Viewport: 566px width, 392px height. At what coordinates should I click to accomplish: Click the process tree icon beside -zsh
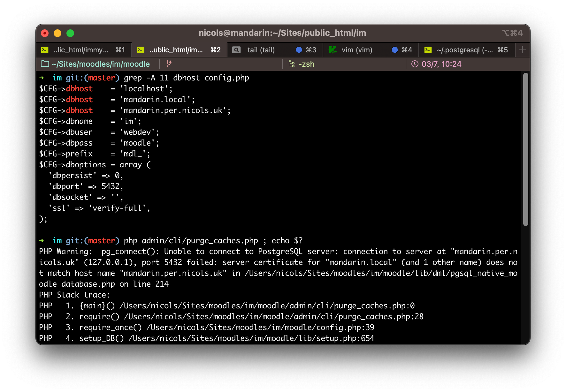coord(292,64)
